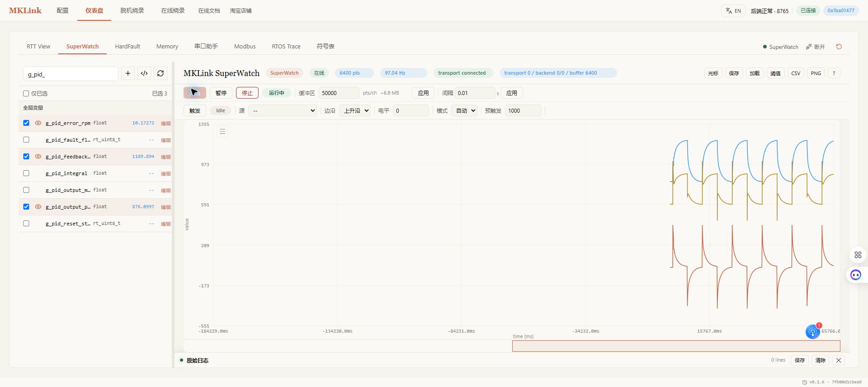Open the RTOS Trace tab
This screenshot has height=387, width=868.
pyautogui.click(x=286, y=47)
